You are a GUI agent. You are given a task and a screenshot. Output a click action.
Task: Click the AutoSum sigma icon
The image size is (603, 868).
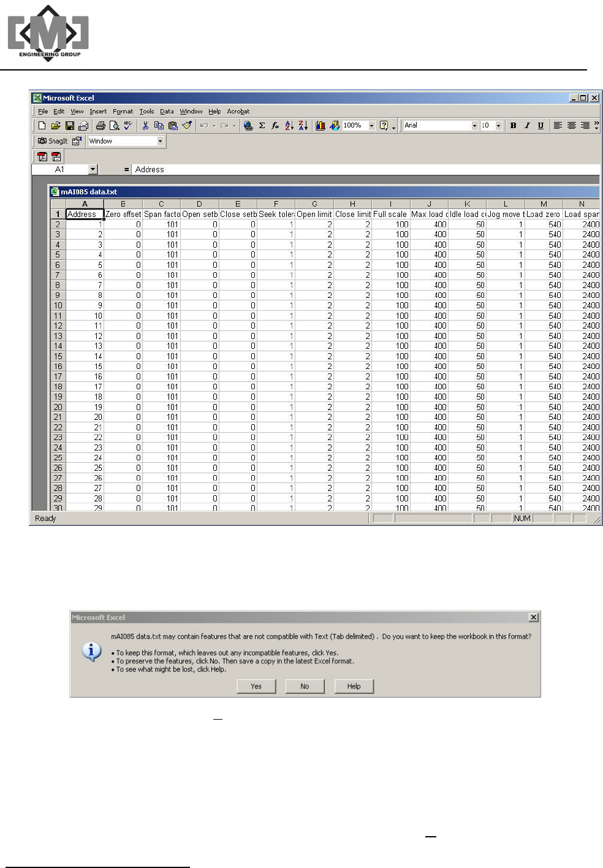(262, 126)
